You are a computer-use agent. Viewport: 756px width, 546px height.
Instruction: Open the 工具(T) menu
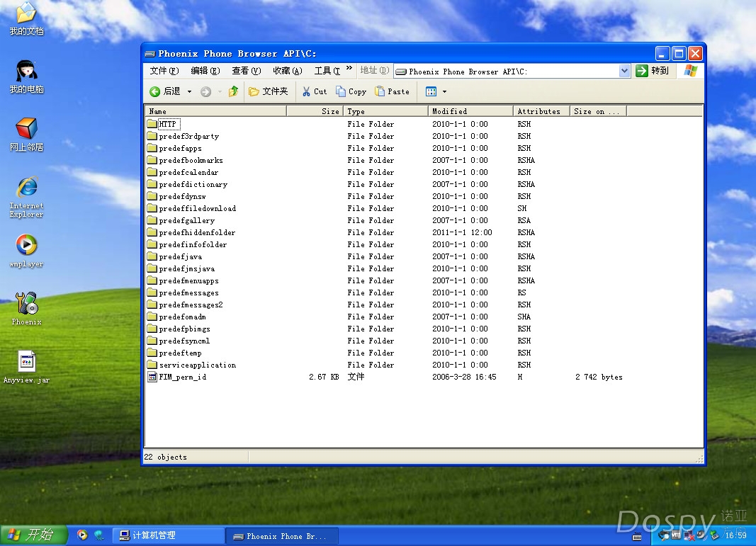coord(327,71)
